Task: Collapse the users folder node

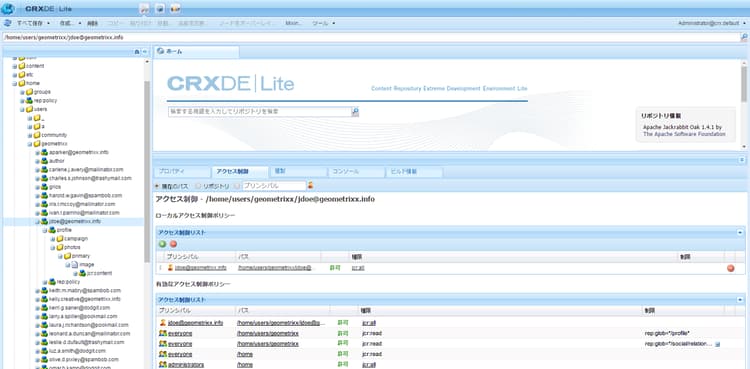Action: tap(22, 109)
